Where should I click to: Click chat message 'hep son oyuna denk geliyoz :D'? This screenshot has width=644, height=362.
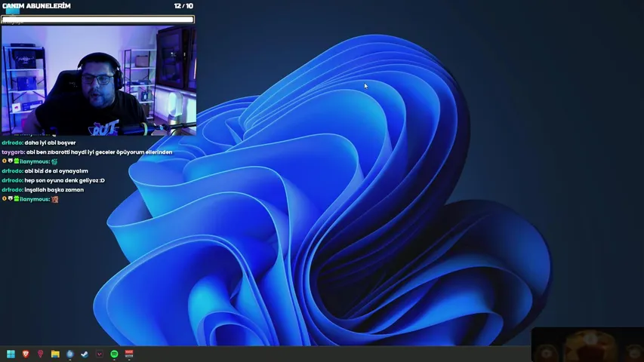coord(64,180)
